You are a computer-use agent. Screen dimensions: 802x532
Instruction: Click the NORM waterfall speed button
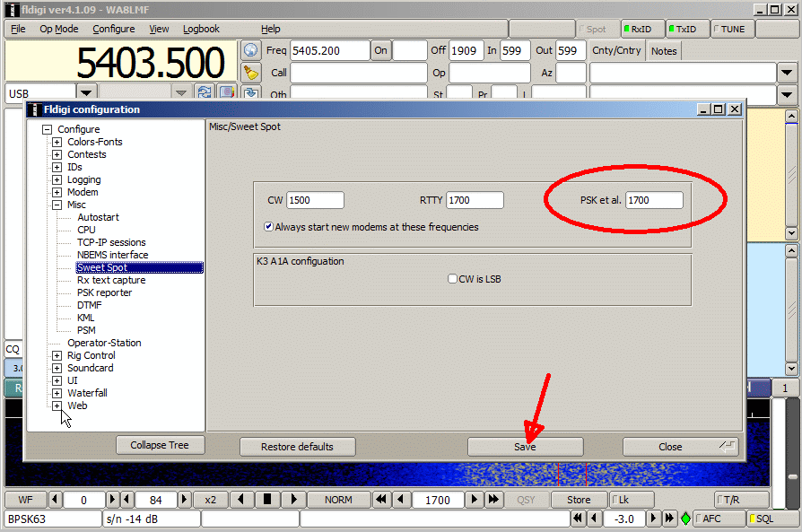coord(338,500)
